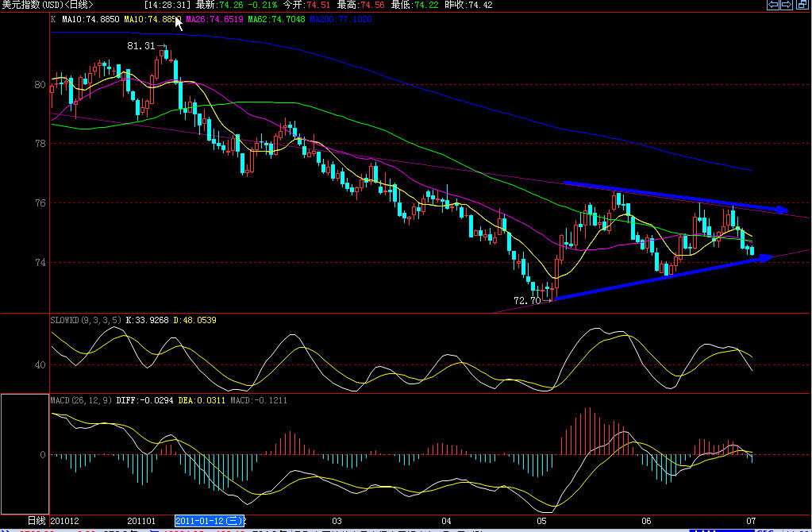
Task: Select the magenta MA26:74.6519 label
Action: (214, 19)
